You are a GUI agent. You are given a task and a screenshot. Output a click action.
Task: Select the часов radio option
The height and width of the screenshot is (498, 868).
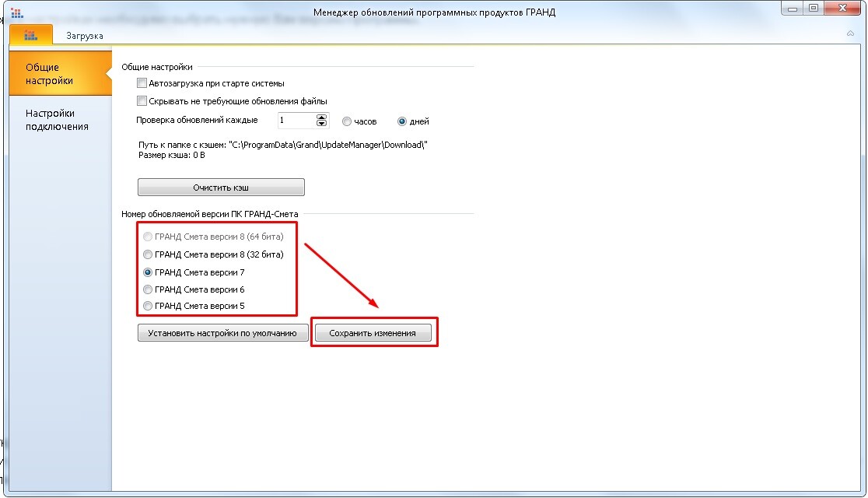(347, 121)
